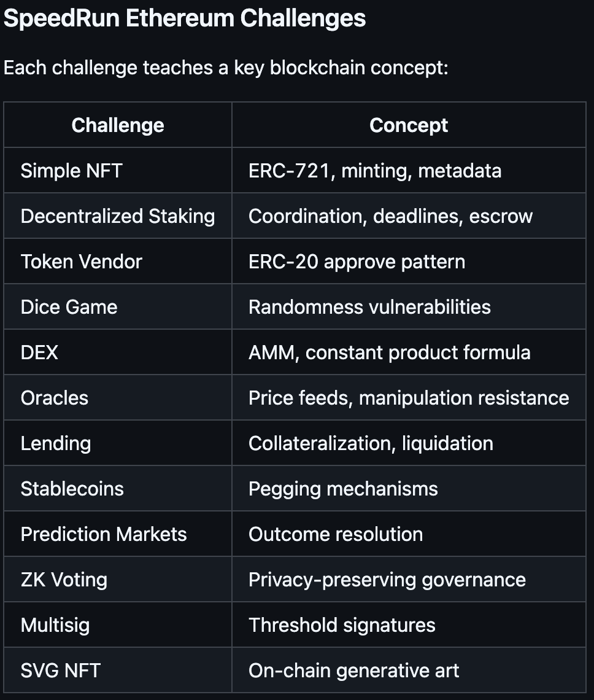Click the SpeedRun Ethereum Challenges heading
594x700 pixels.
185,19
